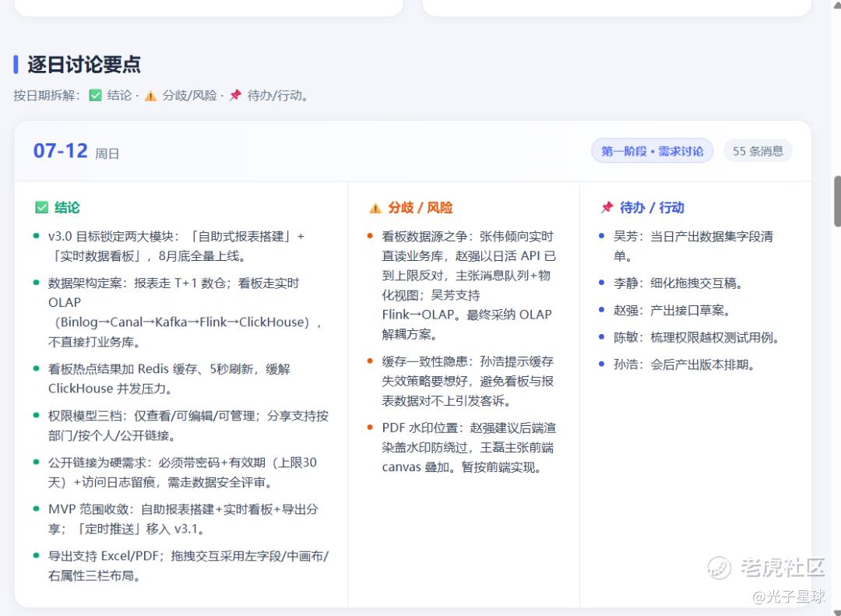Click the vertical scrollbar thumb on the right
This screenshot has height=616, width=841.
click(x=837, y=201)
